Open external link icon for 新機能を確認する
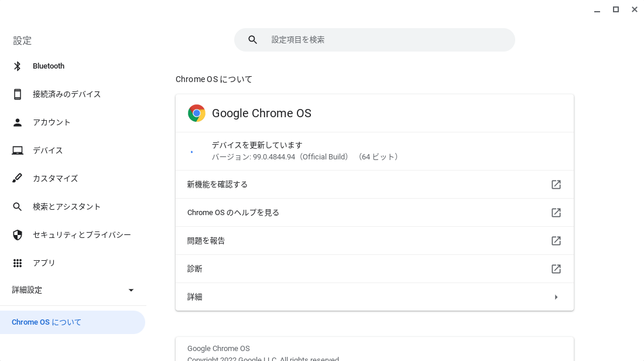Image resolution: width=644 pixels, height=361 pixels. [556, 185]
